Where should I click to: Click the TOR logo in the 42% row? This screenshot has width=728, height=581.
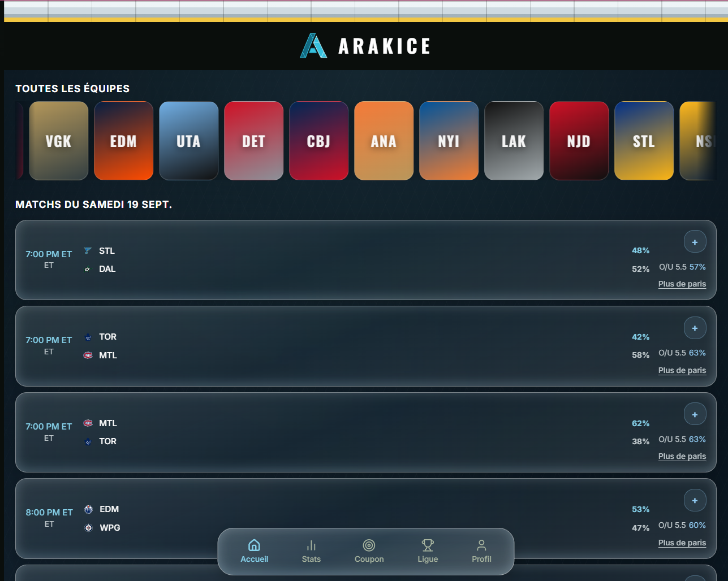pyautogui.click(x=88, y=337)
